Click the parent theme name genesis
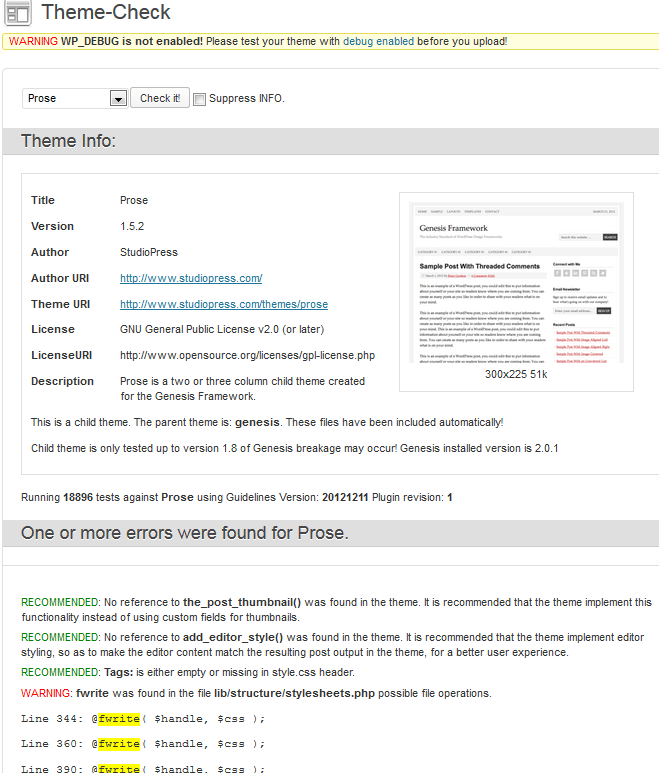This screenshot has height=773, width=659. click(257, 422)
